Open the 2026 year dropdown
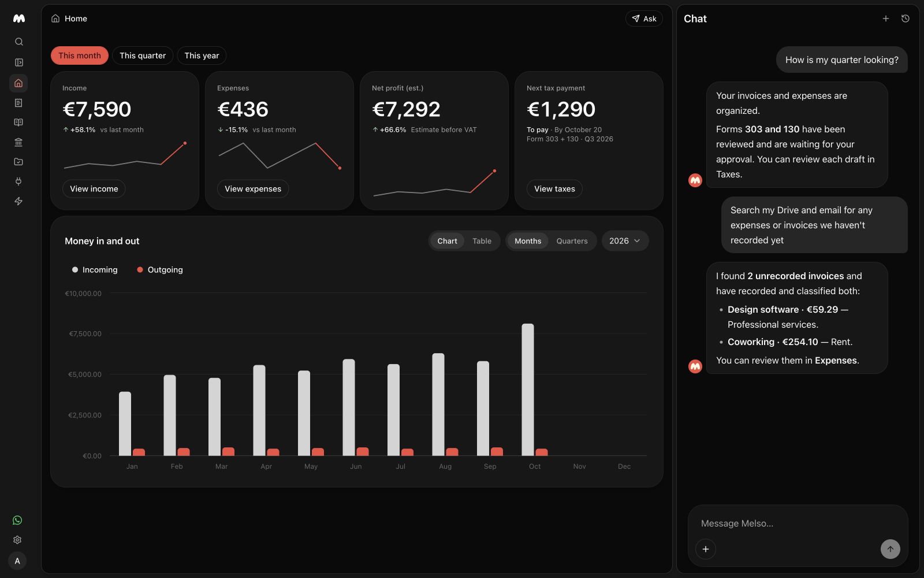924x578 pixels. click(x=625, y=241)
